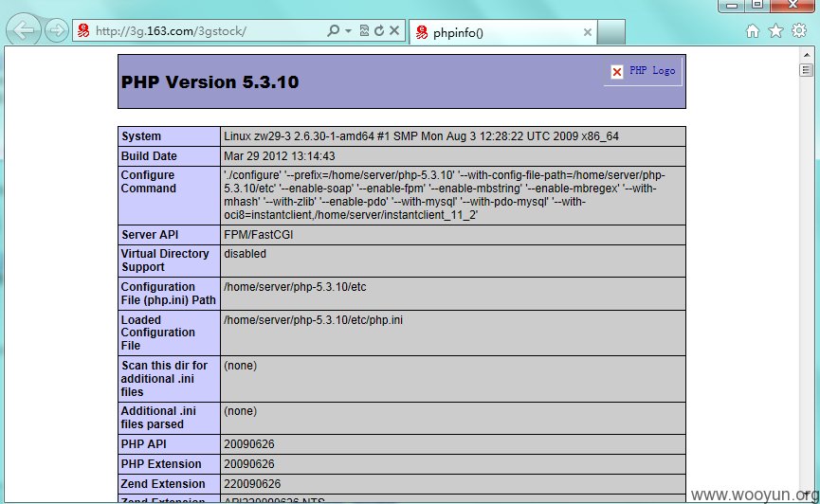The width and height of the screenshot is (820, 504).
Task: Click the scrollbar up arrow
Action: click(807, 54)
